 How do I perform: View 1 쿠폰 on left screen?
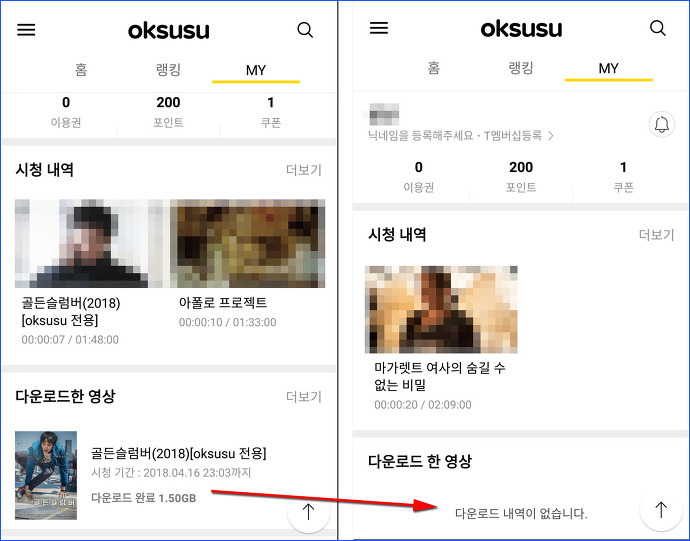(x=271, y=112)
